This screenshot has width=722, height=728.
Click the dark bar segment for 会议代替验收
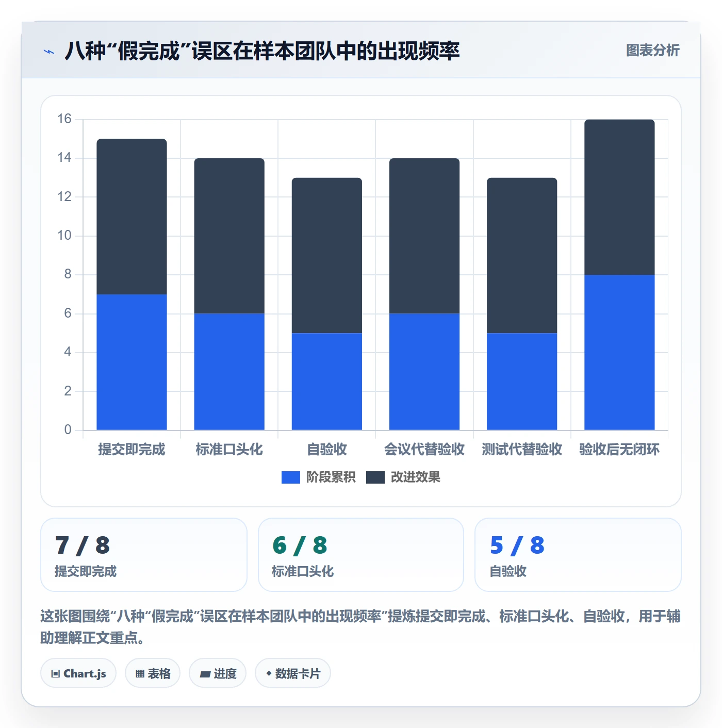coord(424,236)
